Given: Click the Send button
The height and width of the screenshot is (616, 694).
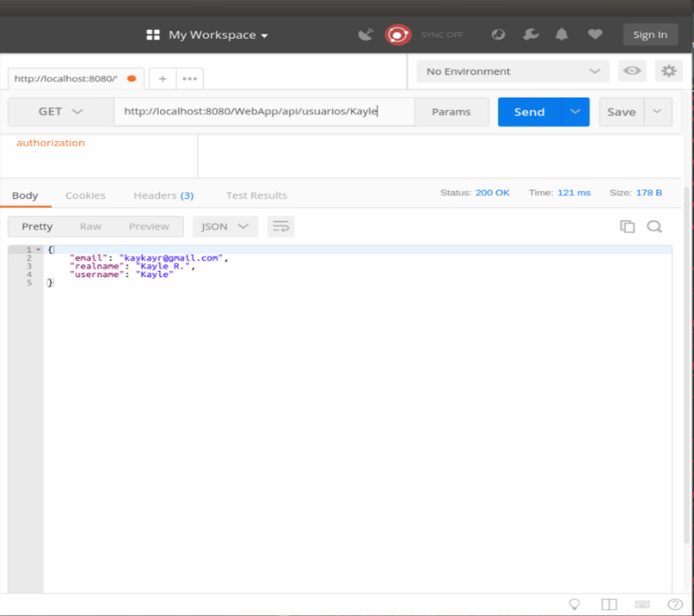Looking at the screenshot, I should click(530, 112).
